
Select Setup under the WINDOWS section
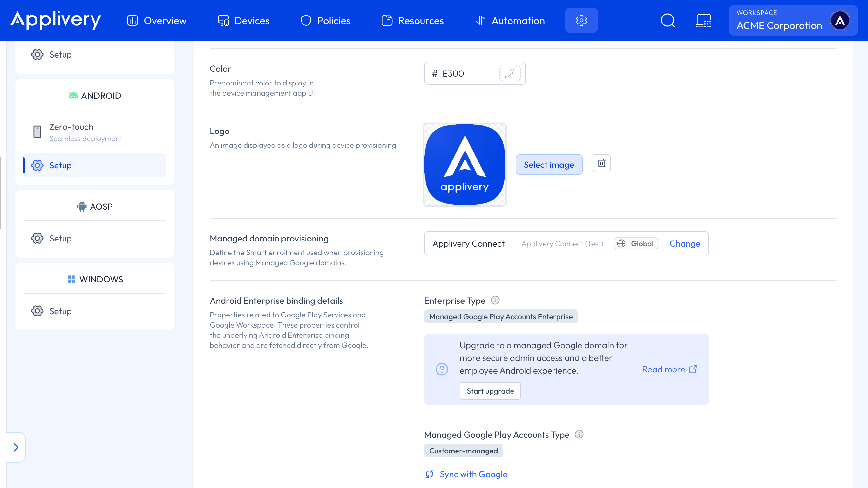pos(95,311)
